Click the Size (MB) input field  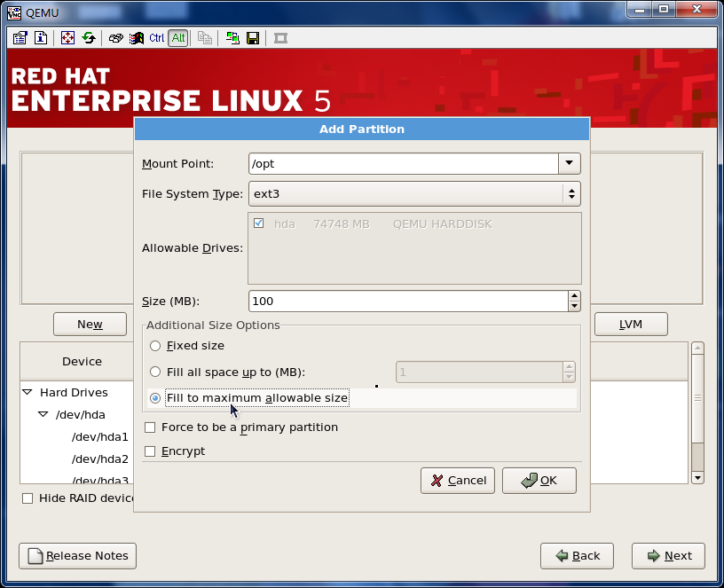point(409,302)
